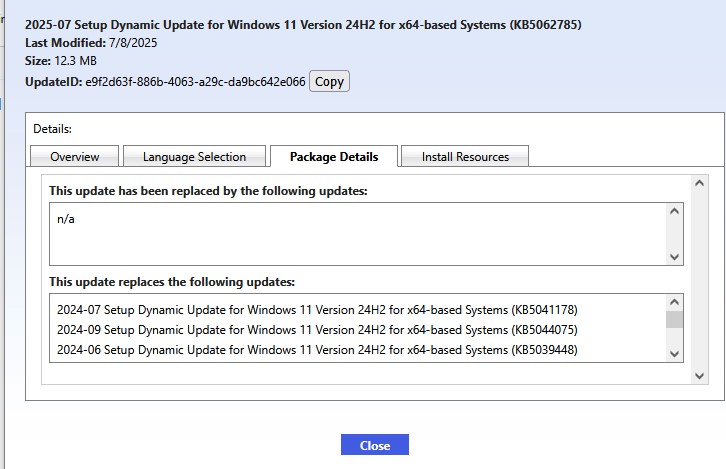Image resolution: width=726 pixels, height=469 pixels.
Task: Click down arrow of the 'replaced by' list scrollbar
Action: (x=674, y=256)
